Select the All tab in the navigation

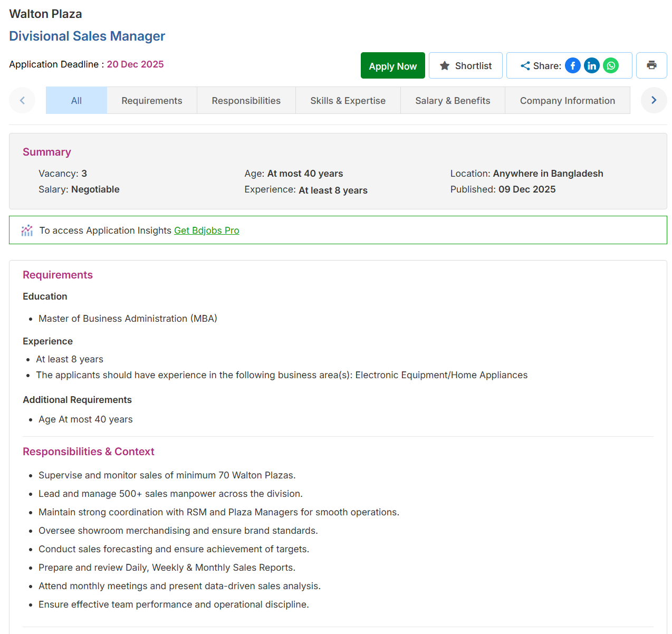(76, 100)
